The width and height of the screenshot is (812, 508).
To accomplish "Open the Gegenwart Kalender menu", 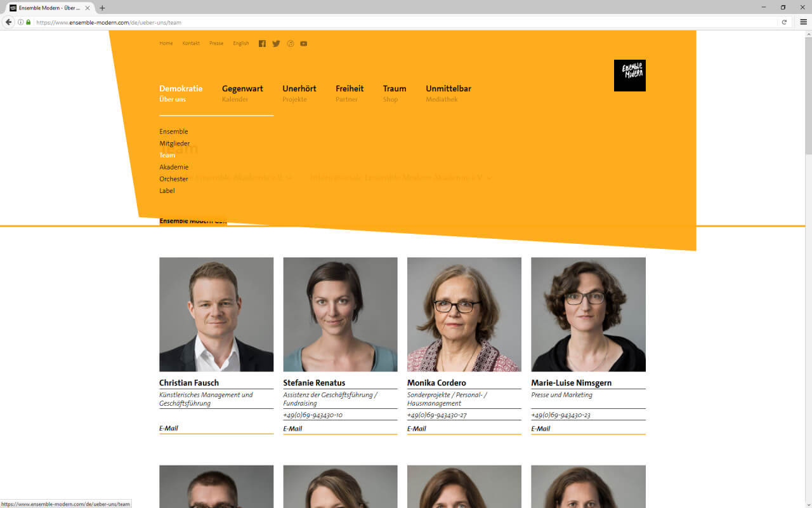I will [x=242, y=93].
